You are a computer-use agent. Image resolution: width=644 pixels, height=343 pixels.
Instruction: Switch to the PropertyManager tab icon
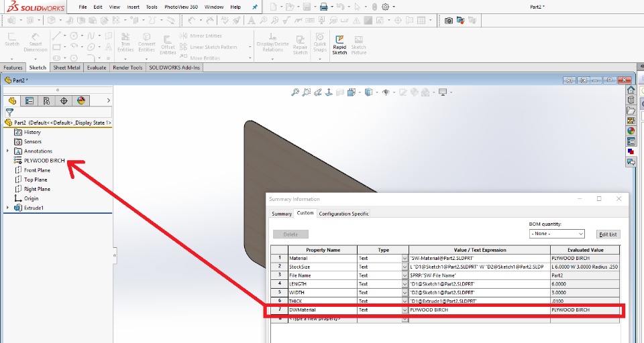[29, 100]
